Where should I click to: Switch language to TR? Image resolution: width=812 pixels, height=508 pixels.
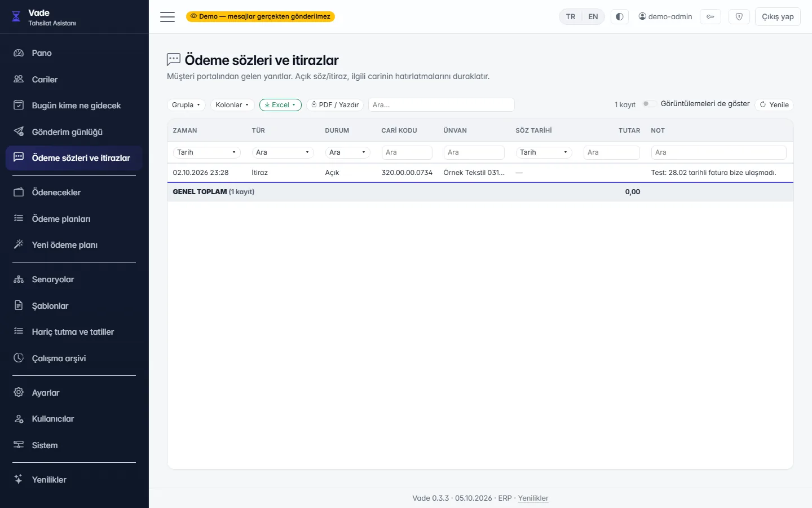coord(571,17)
